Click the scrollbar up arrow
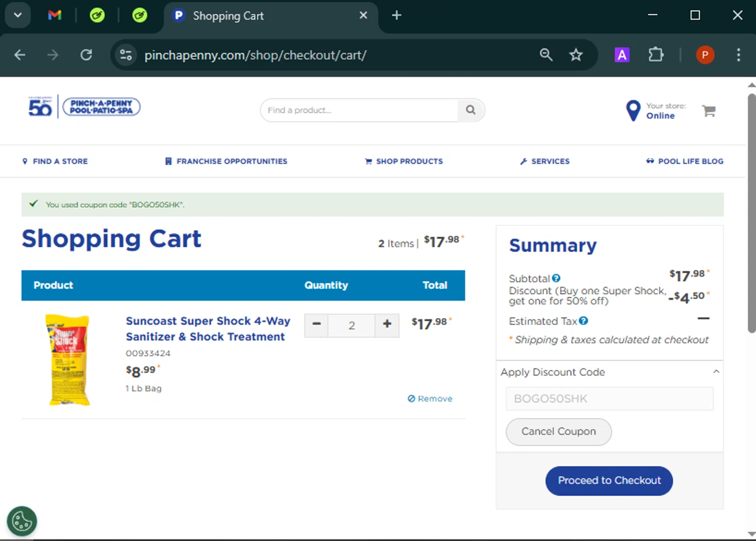 coord(751,85)
